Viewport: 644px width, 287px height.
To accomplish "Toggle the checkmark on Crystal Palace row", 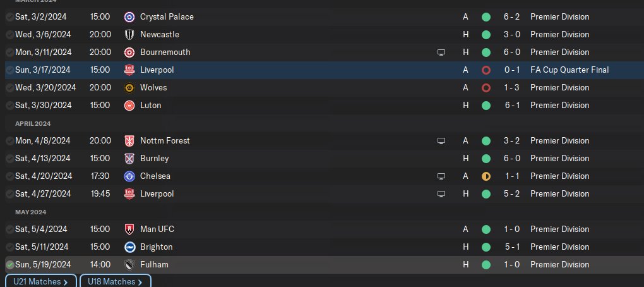I will (10, 16).
